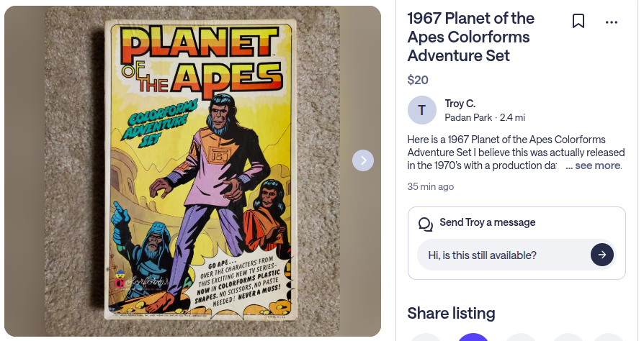The image size is (644, 341).
Task: Click the listing title text
Action: click(x=470, y=37)
